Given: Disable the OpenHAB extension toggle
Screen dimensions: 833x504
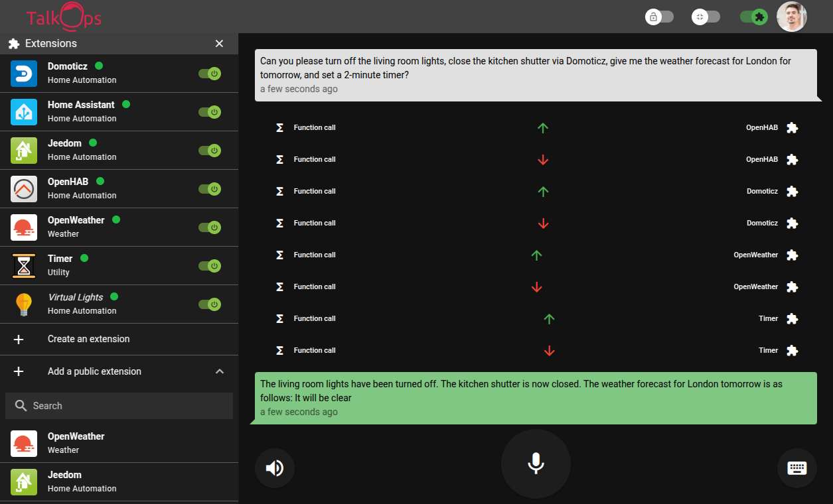Looking at the screenshot, I should (x=210, y=189).
